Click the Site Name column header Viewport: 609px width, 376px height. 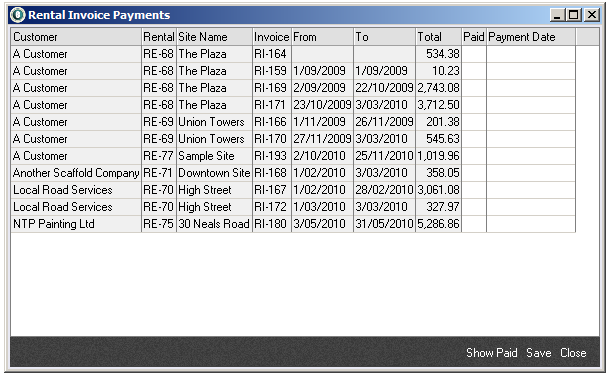tap(214, 37)
